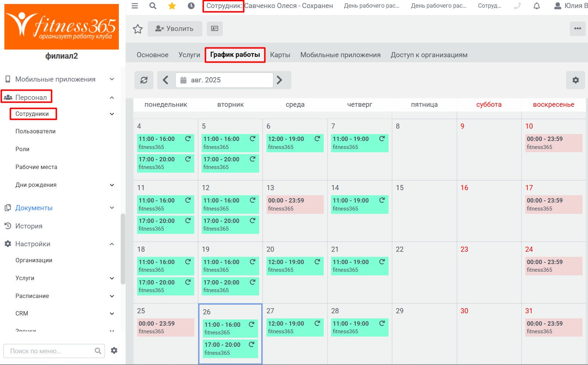Expand the Расписание submenu
The image size is (588, 365).
click(x=112, y=296)
